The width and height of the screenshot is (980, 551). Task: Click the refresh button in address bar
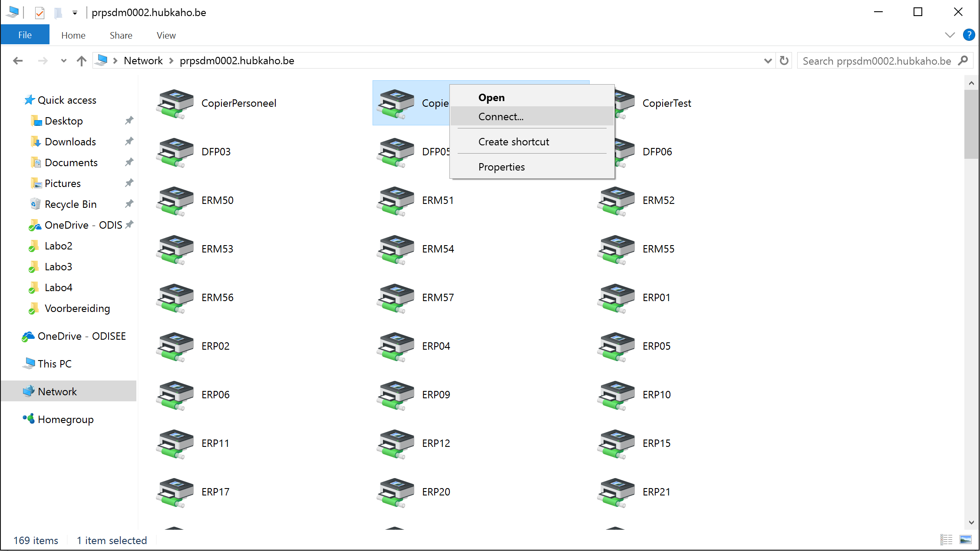pyautogui.click(x=784, y=61)
